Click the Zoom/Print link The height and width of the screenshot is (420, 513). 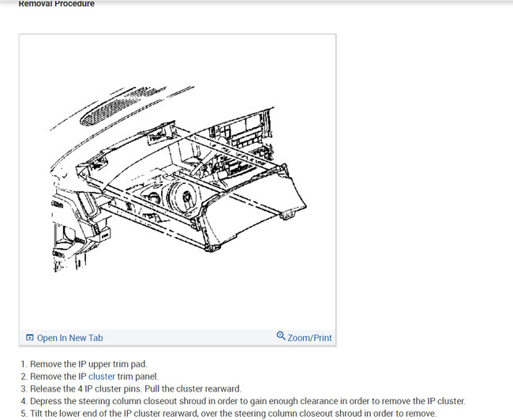point(309,338)
